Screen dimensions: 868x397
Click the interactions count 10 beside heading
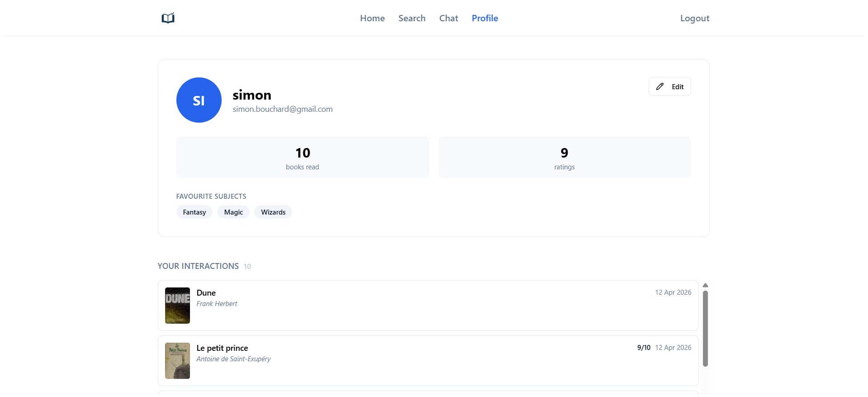pyautogui.click(x=247, y=267)
